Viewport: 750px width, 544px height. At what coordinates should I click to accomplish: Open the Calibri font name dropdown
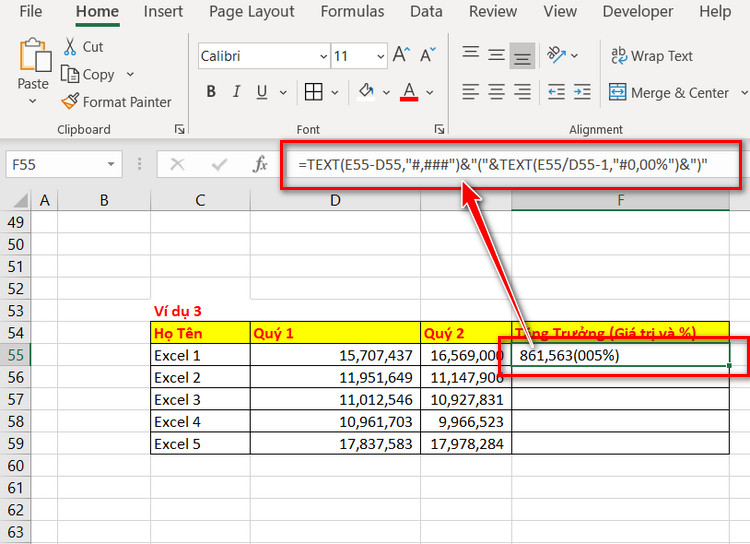tap(323, 56)
